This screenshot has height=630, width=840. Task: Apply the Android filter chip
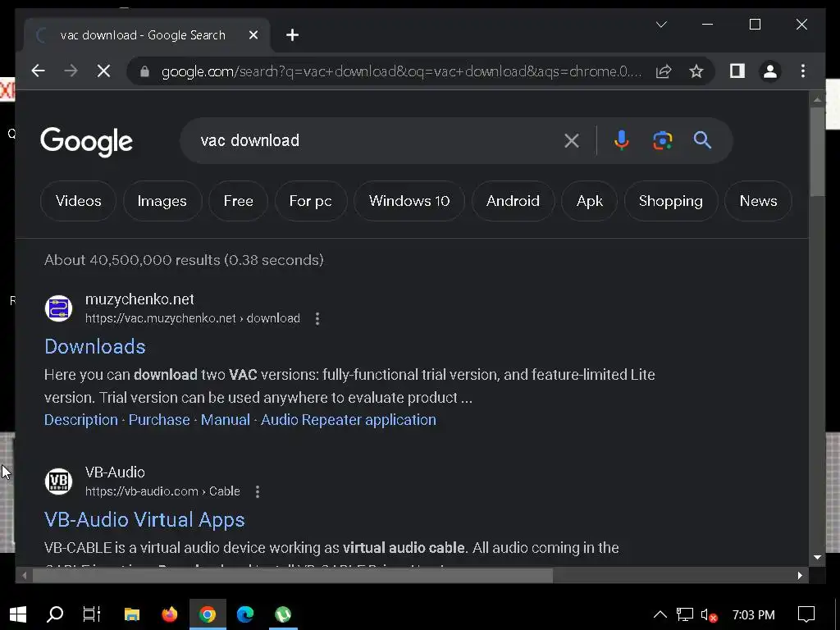pyautogui.click(x=513, y=201)
